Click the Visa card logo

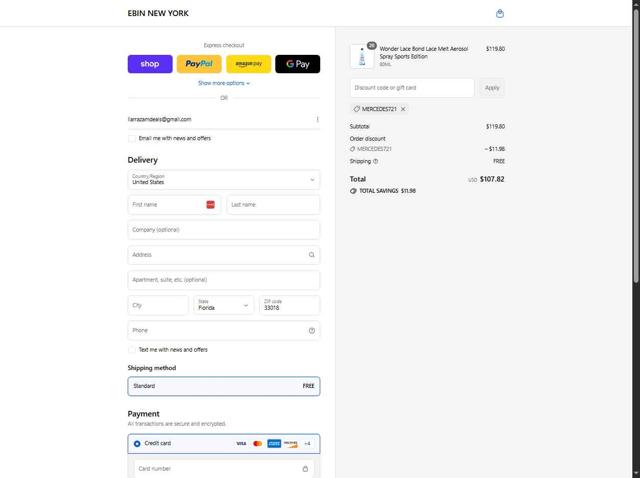[241, 444]
